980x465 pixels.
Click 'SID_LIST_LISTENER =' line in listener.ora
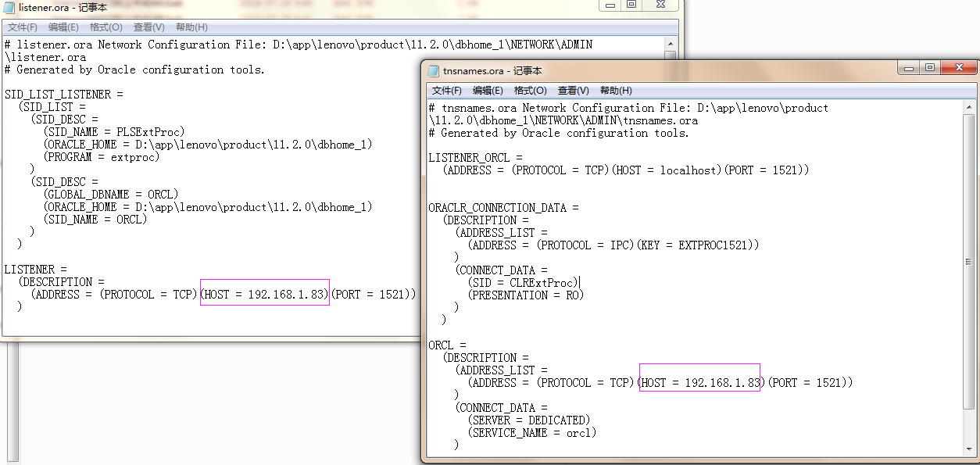click(x=64, y=95)
